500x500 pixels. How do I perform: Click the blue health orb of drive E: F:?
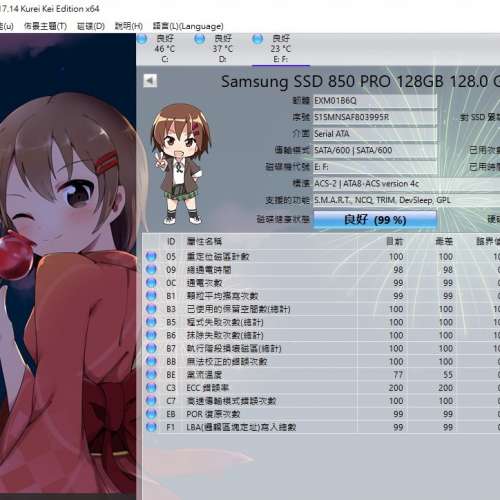[x=257, y=39]
